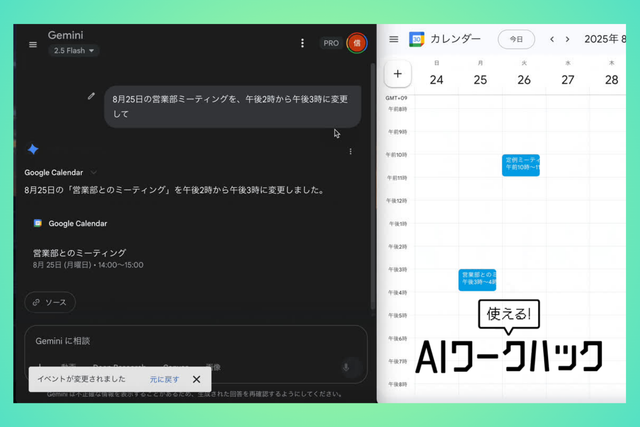This screenshot has width=640, height=427.
Task: Dismiss the event changed notification
Action: tap(196, 379)
